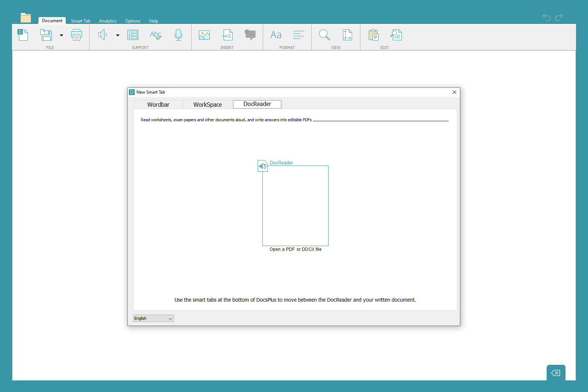Open the spell check Abc icon
Screen dimensions: 588x392
click(x=155, y=35)
